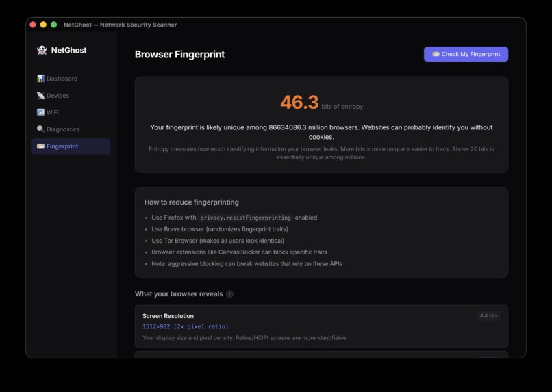The height and width of the screenshot is (392, 552).
Task: Click the 1512×982 resolution value
Action: tap(185, 326)
